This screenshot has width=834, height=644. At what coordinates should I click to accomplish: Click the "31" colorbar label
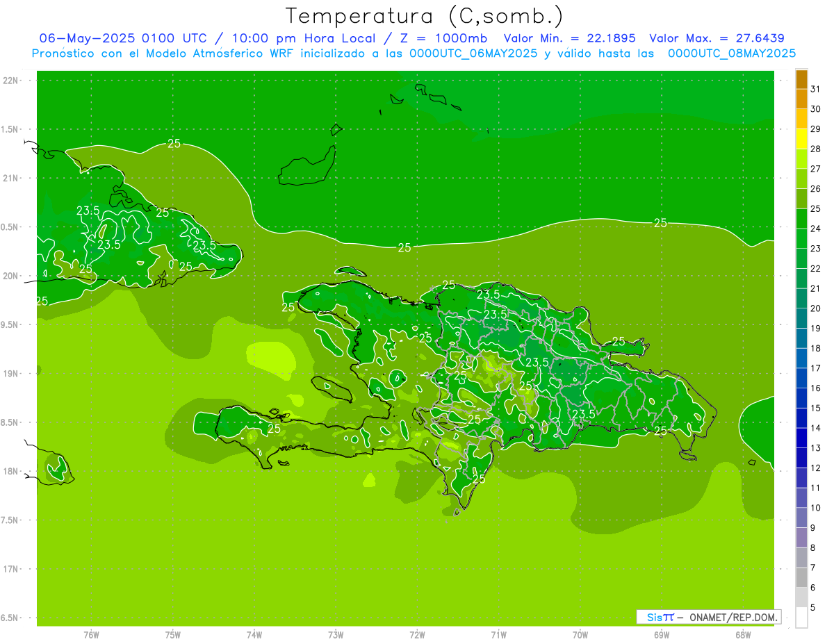point(816,89)
